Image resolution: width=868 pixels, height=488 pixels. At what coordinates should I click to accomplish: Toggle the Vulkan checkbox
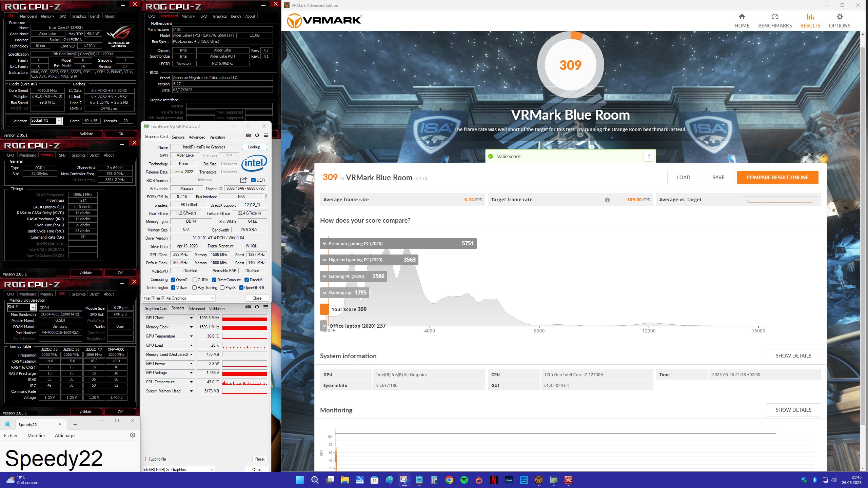pos(173,288)
